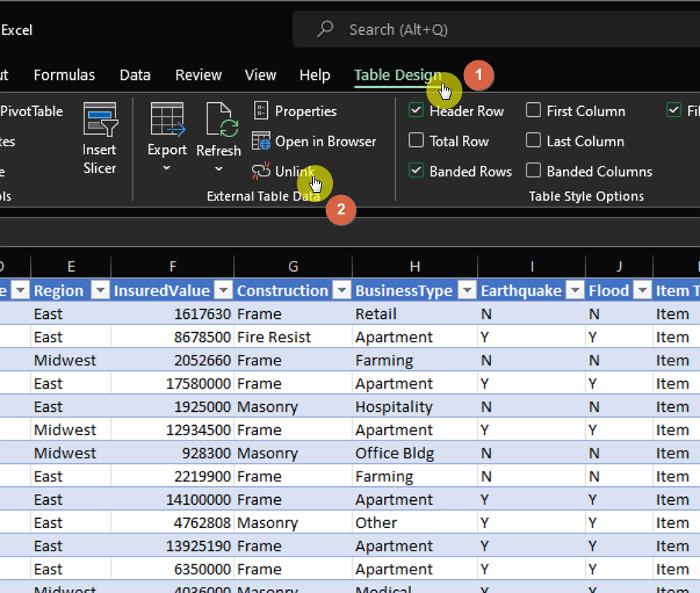Select the Hospitality cell

[415, 407]
